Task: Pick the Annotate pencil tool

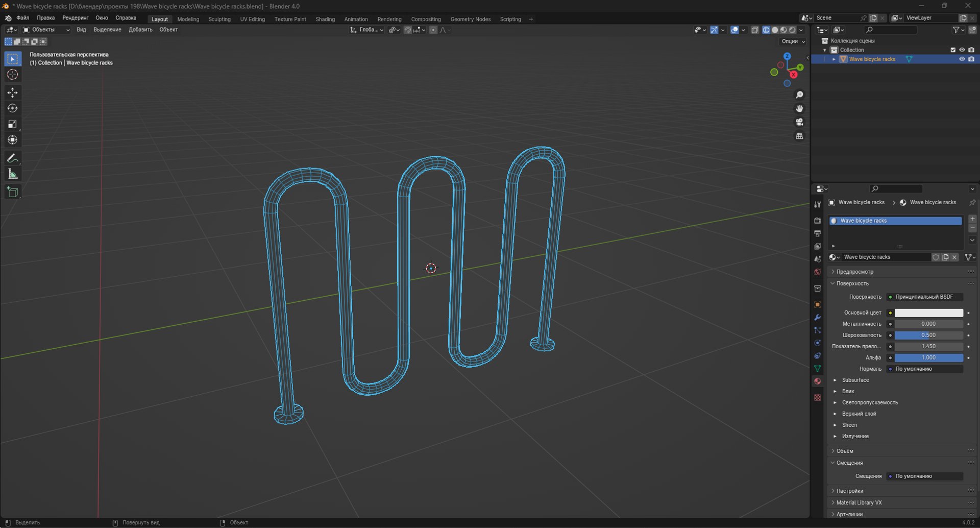Action: 13,158
